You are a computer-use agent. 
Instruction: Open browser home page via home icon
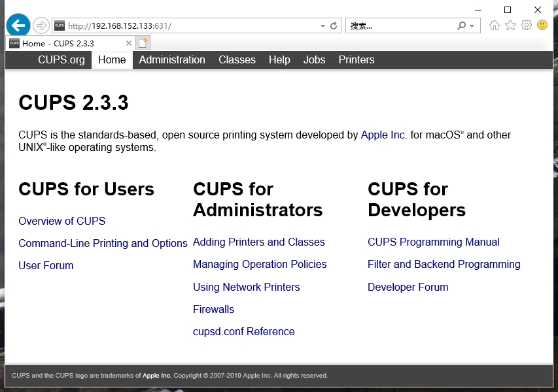click(x=495, y=25)
